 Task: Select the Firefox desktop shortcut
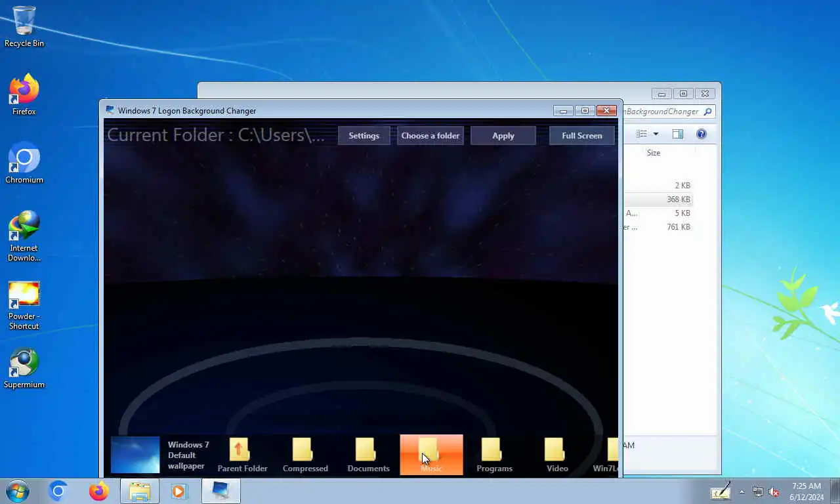[24, 94]
